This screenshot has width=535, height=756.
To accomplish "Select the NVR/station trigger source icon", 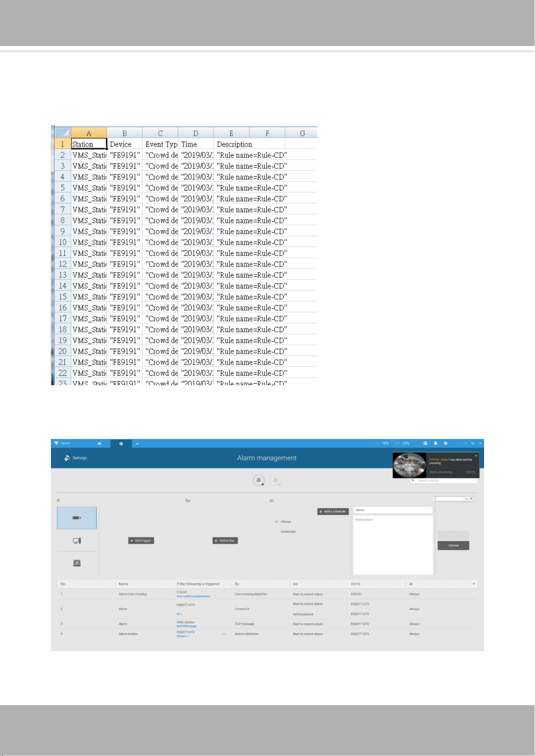I will click(x=77, y=540).
